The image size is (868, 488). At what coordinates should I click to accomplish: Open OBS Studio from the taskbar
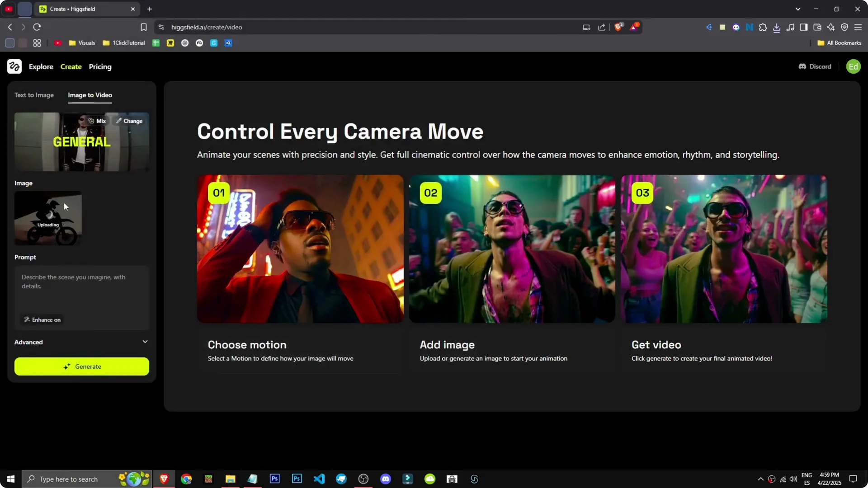point(363,479)
